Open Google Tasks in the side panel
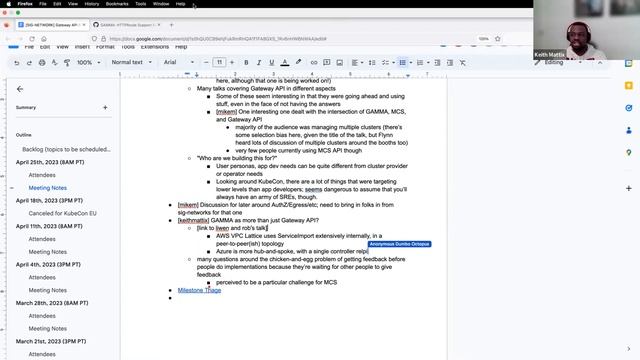640x360 pixels. tap(629, 108)
